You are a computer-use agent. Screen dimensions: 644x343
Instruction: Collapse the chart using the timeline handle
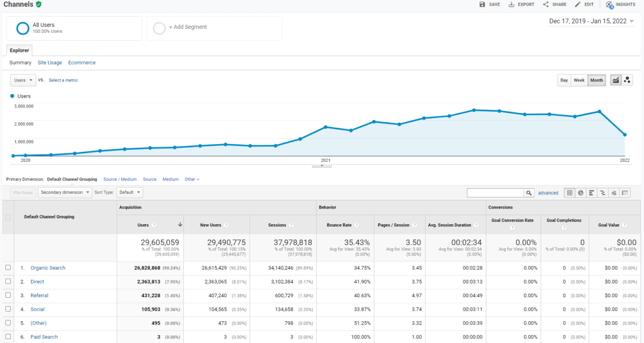[322, 165]
